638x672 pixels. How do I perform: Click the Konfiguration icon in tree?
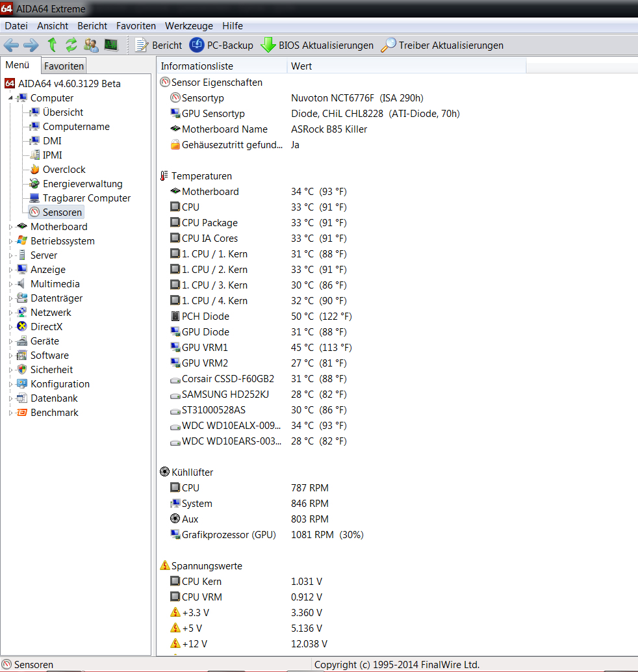point(22,383)
